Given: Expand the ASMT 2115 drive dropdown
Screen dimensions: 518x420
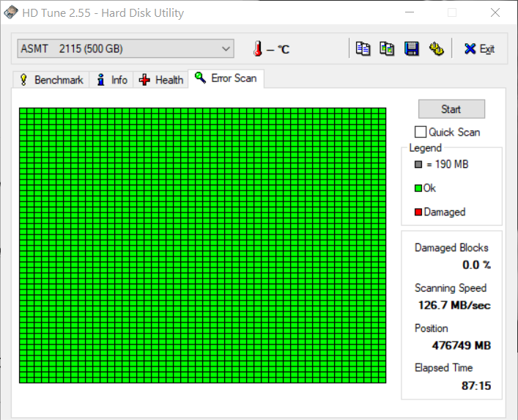Looking at the screenshot, I should [x=226, y=49].
